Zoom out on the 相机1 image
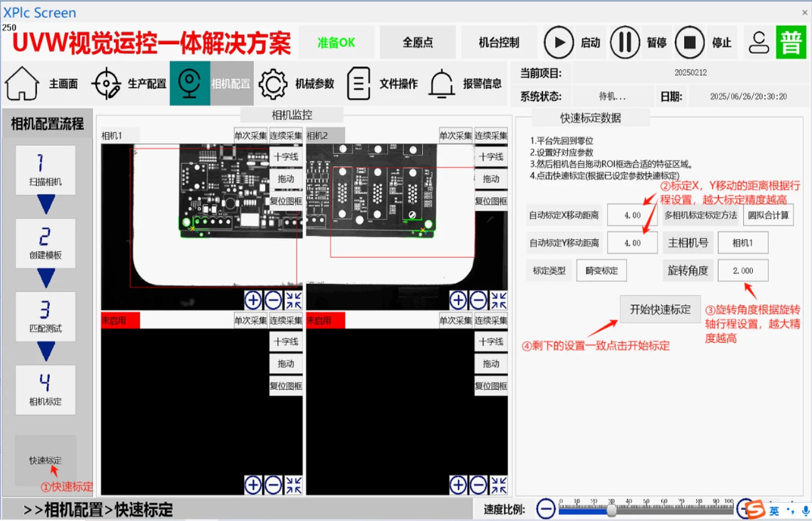 [273, 300]
